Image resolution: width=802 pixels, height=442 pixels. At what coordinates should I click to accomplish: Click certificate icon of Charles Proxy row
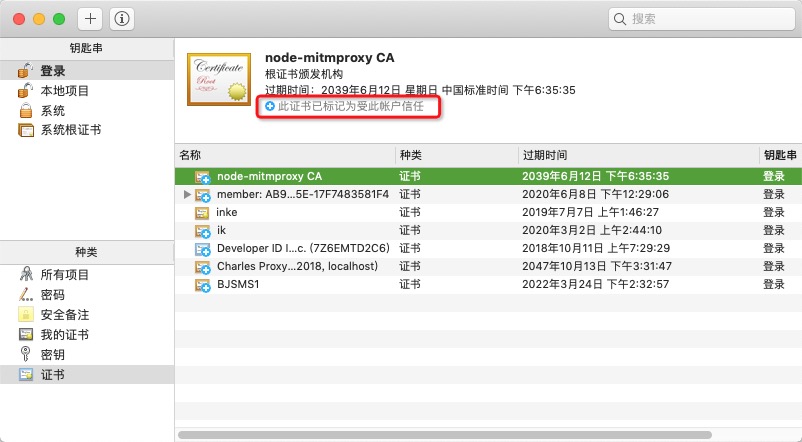[x=203, y=267]
